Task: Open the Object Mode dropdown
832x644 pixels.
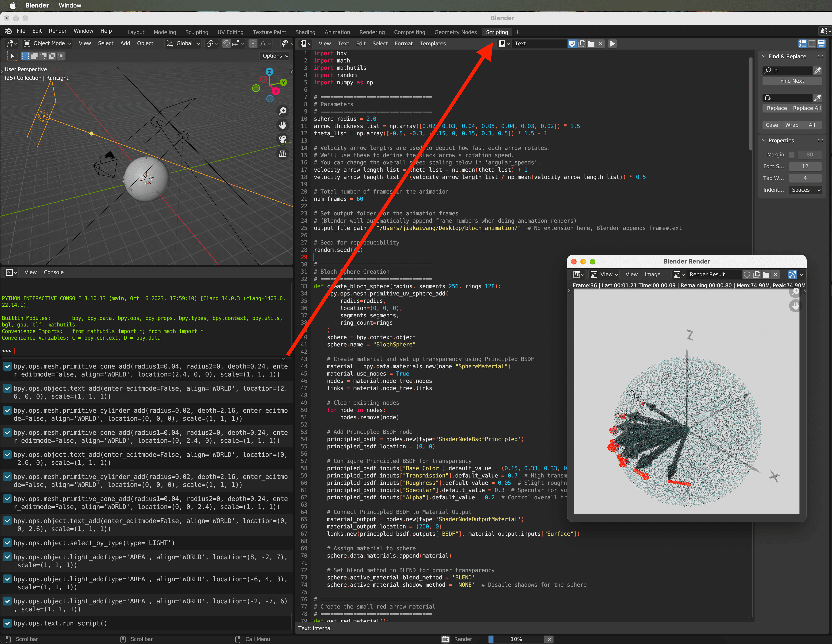Action: pos(47,43)
